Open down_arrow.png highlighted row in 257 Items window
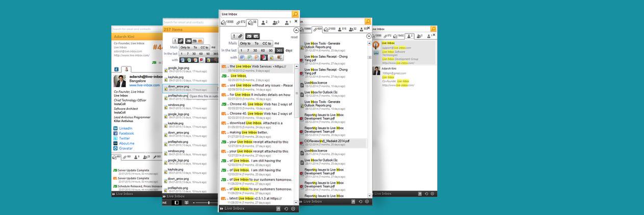This screenshot has height=215, width=644. (x=191, y=87)
